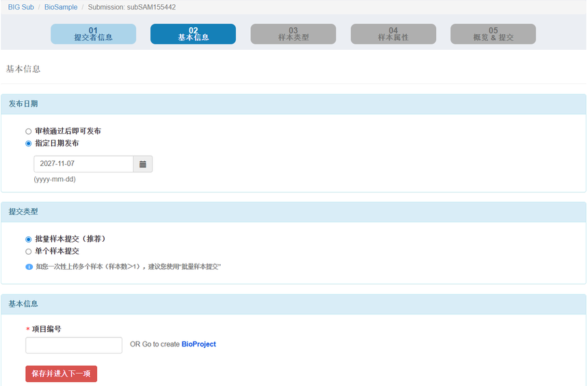
Task: Open step 03 样本类型 tab
Action: [x=293, y=34]
